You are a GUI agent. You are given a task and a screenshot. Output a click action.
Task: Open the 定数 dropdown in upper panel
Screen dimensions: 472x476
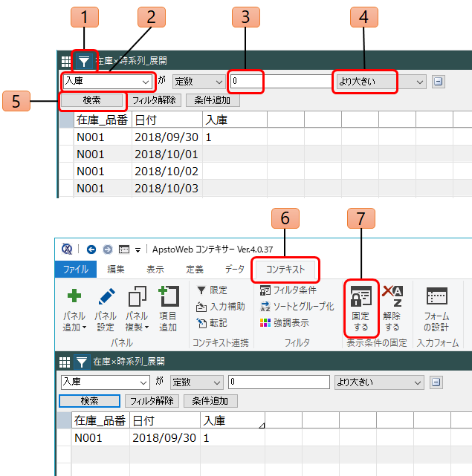[x=198, y=82]
